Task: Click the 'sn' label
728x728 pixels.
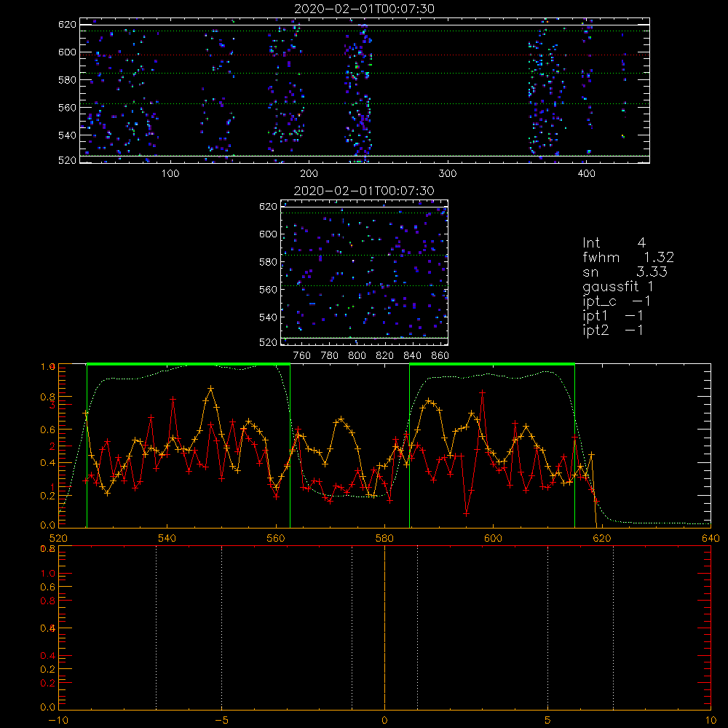Action: point(590,272)
